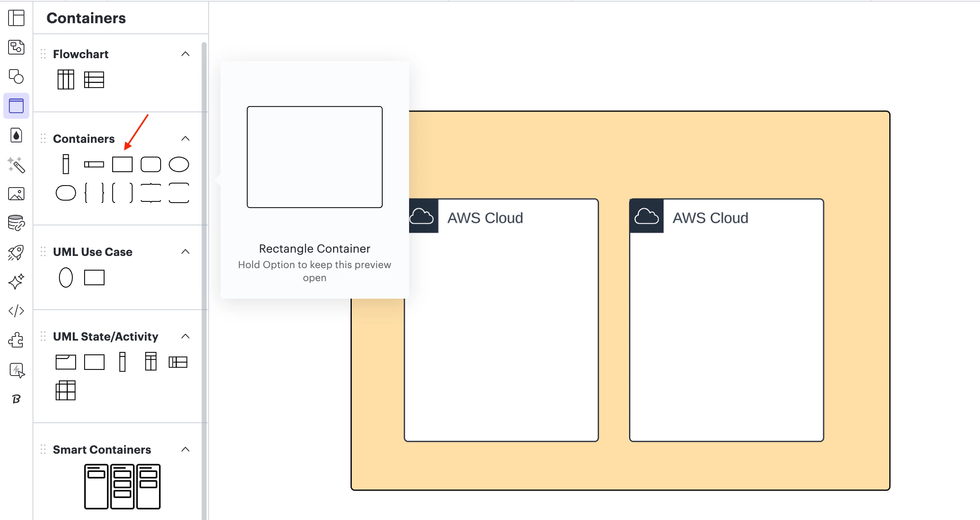Collapse the Flowchart section

click(185, 54)
